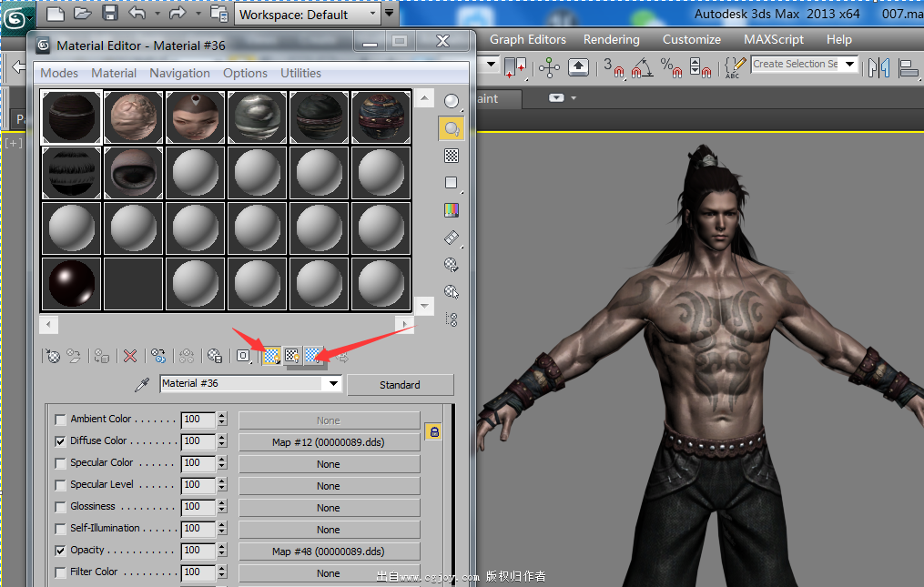Screen dimensions: 924x587
Task: Open the Utilities menu
Action: point(300,73)
